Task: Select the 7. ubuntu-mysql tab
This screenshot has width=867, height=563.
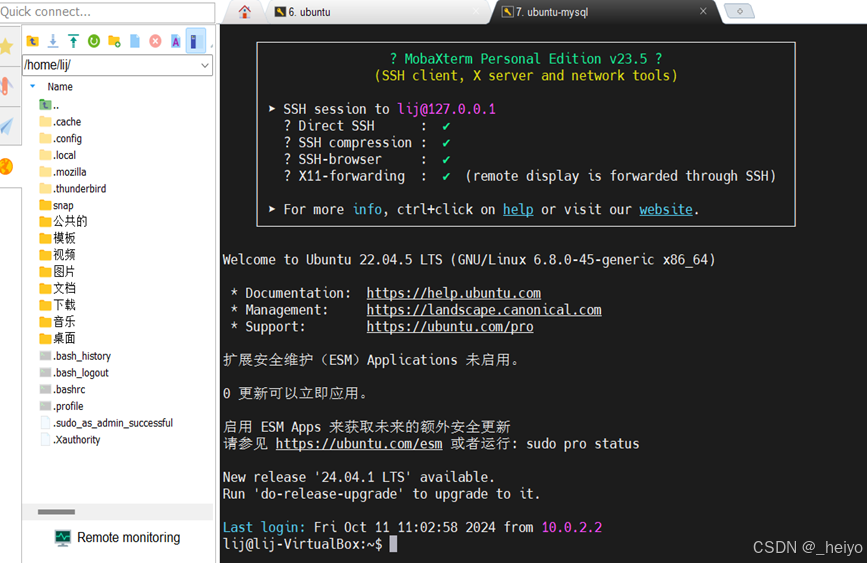Action: 600,12
